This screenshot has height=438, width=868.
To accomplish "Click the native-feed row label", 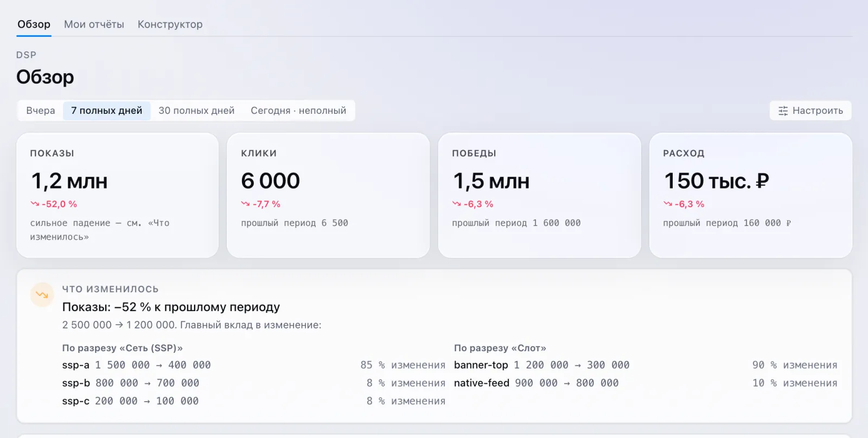I will [x=482, y=383].
